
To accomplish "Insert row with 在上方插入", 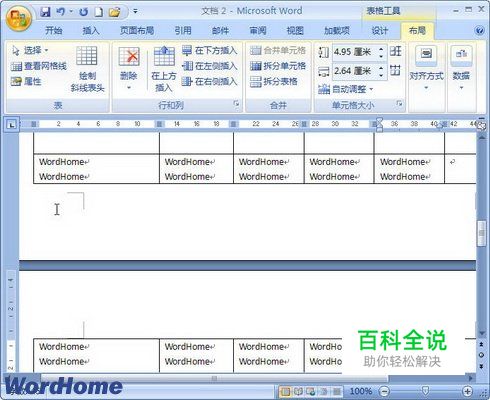I will pos(164,69).
